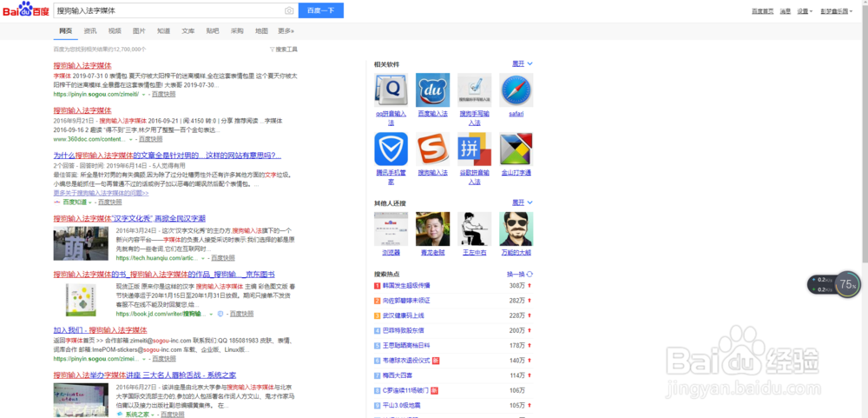
Task: Expand the 其他人还搜 section
Action: point(522,202)
